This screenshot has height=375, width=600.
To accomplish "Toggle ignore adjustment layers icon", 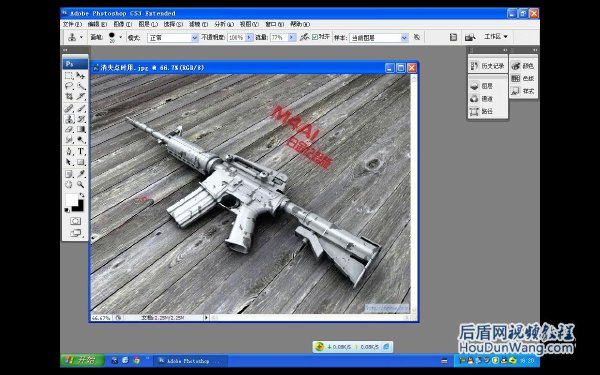I will [417, 37].
